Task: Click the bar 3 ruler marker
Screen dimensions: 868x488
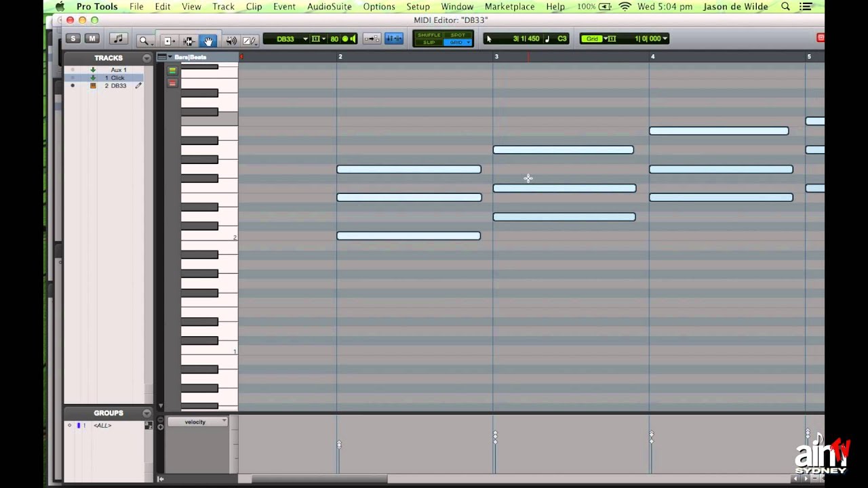Action: pos(496,57)
